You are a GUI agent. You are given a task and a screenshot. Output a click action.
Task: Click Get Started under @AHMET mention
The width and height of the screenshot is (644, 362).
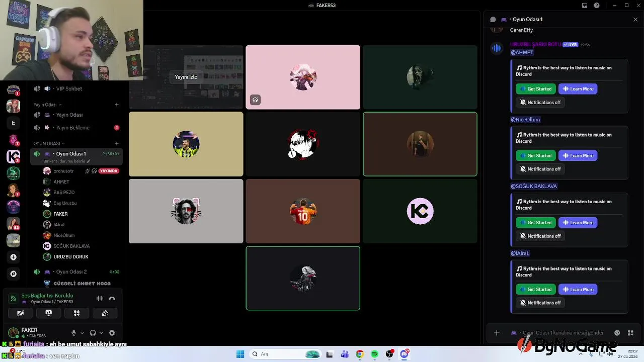point(536,89)
